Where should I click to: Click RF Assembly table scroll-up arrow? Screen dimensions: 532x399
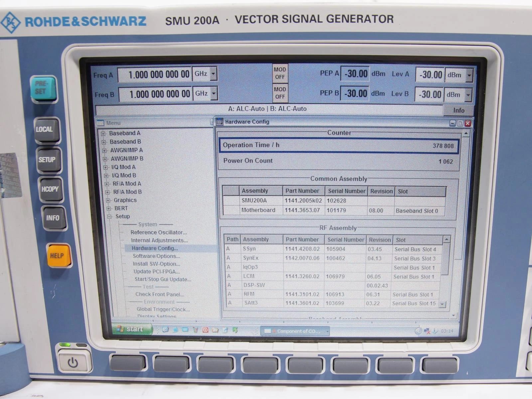coord(447,239)
